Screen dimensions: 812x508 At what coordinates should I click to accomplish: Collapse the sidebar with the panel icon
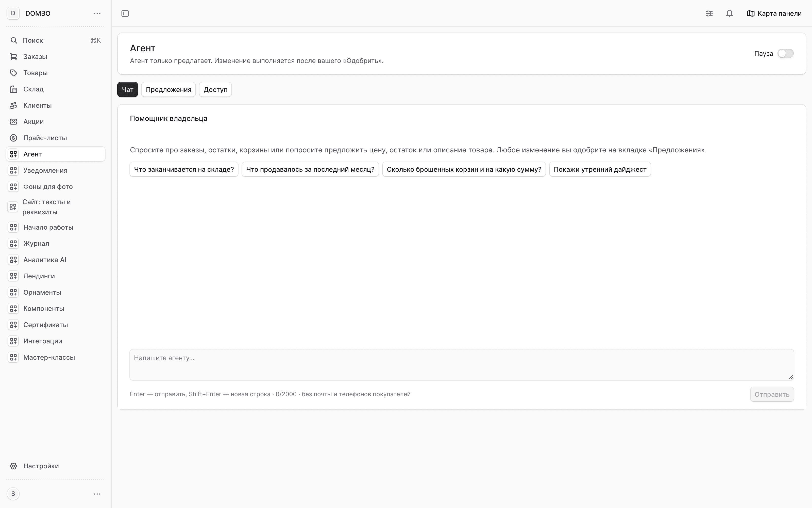pos(125,13)
